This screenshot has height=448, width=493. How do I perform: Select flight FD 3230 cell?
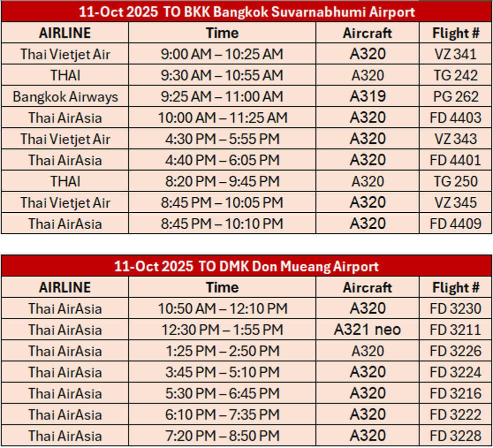(x=455, y=308)
